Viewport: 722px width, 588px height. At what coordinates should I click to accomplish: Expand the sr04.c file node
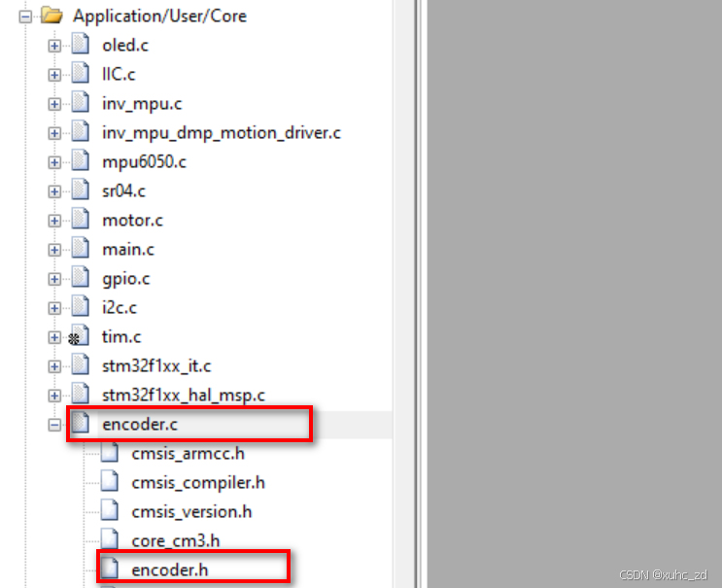pos(54,191)
